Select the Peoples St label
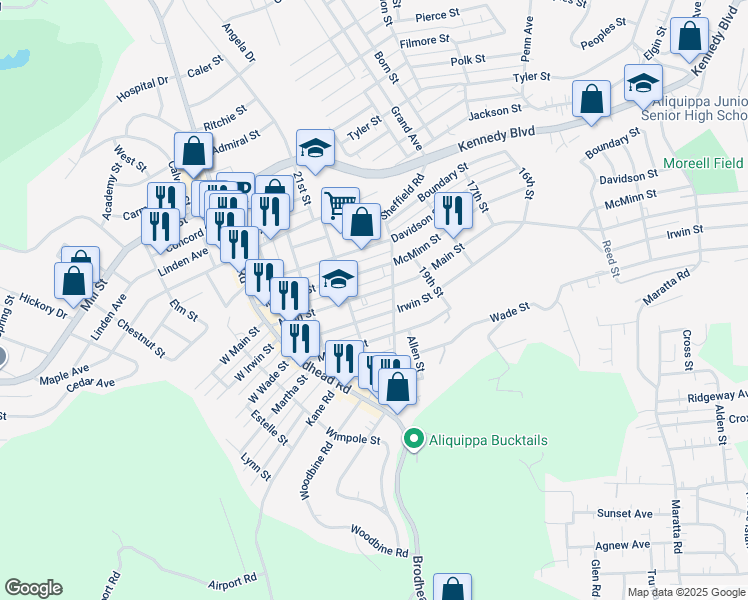This screenshot has height=600, width=748. [603, 33]
